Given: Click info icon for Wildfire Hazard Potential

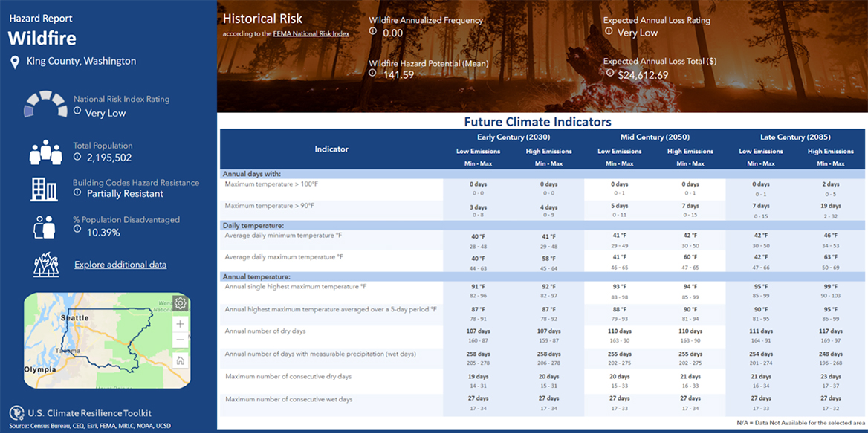Looking at the screenshot, I should point(373,74).
